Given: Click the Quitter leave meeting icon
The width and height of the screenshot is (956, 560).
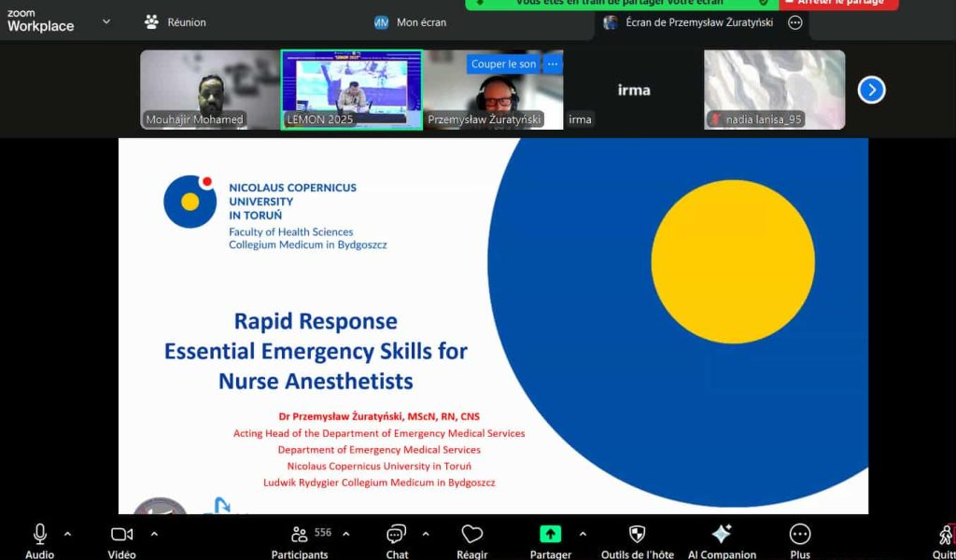Looking at the screenshot, I should click(x=945, y=535).
